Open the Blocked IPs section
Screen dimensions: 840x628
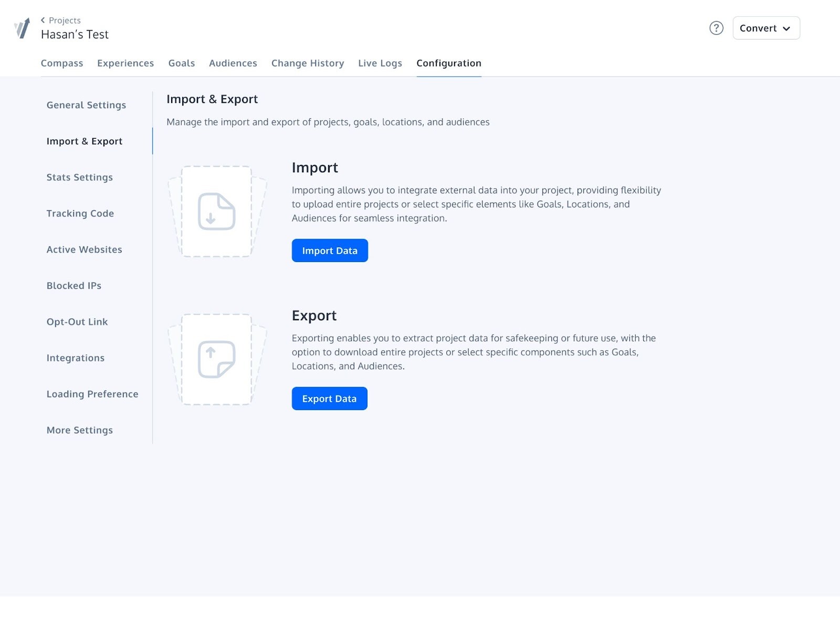(x=73, y=286)
